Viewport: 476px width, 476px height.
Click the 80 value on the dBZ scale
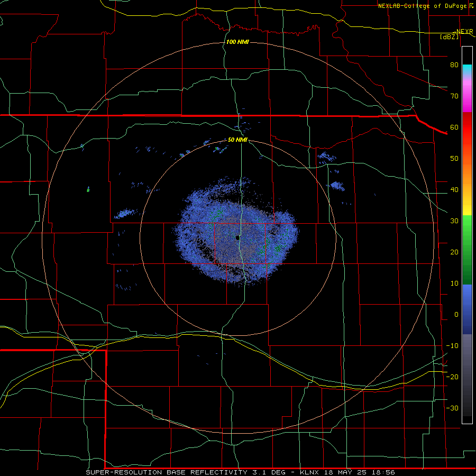tap(454, 65)
